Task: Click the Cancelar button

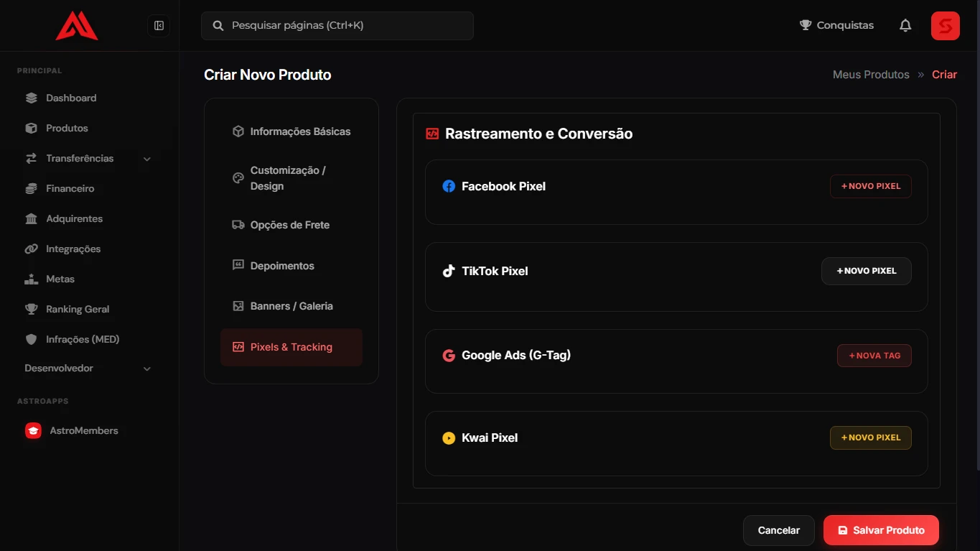Action: 779,530
